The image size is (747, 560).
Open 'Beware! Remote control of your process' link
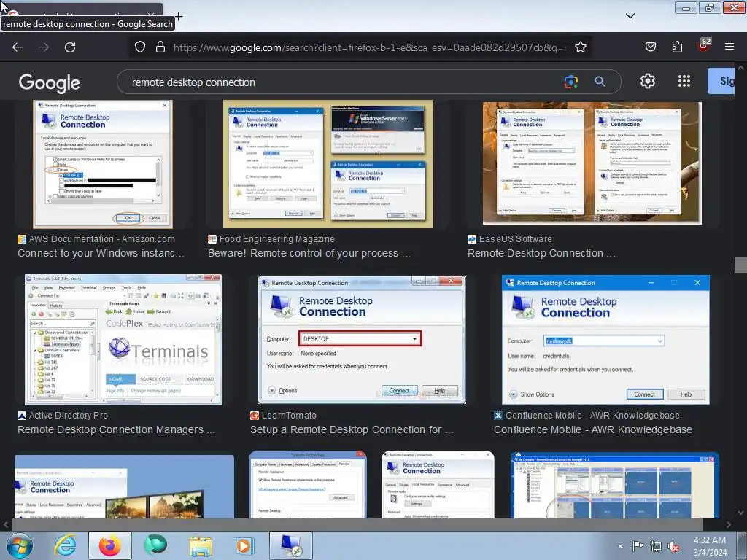[309, 253]
